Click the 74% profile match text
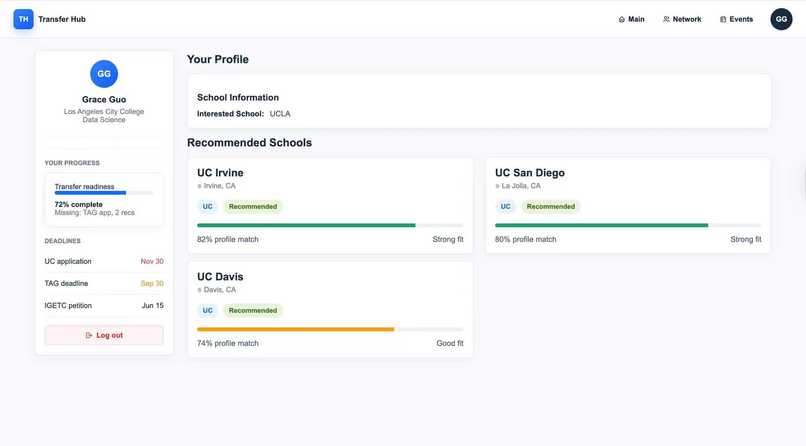The image size is (806, 446). [x=228, y=343]
